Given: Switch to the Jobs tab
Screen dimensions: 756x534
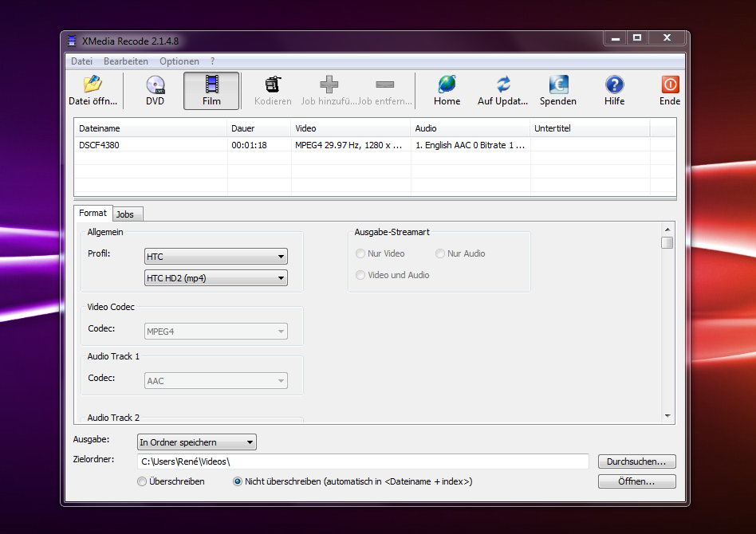Looking at the screenshot, I should click(x=128, y=214).
